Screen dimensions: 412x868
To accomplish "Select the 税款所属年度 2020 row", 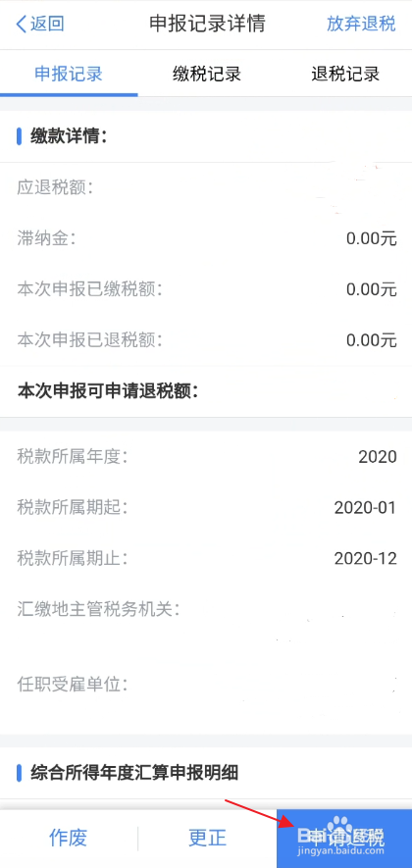I will [x=206, y=457].
